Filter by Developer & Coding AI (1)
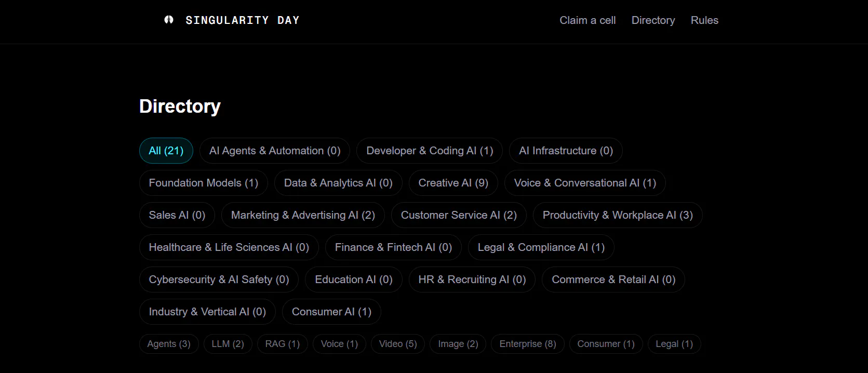 430,151
